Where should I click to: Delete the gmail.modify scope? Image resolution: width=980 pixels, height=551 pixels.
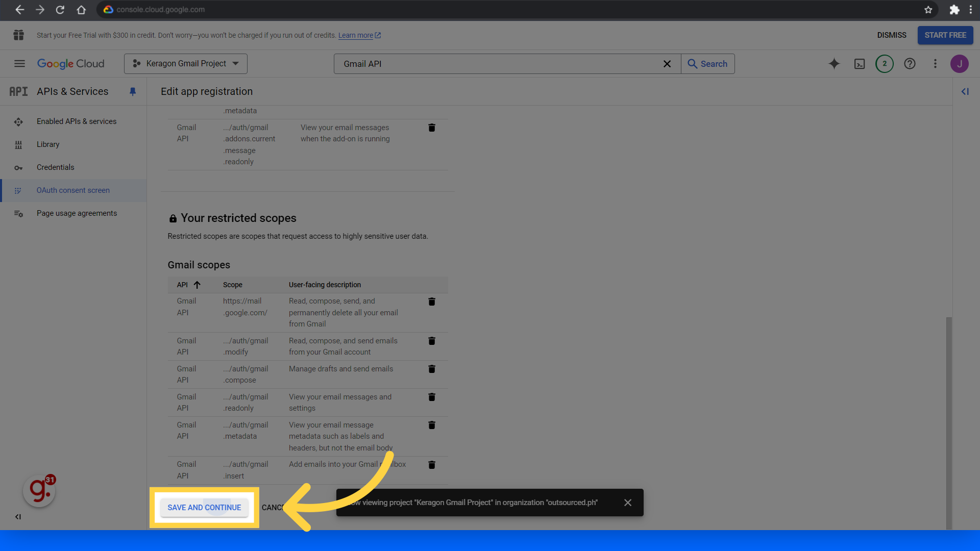point(432,341)
